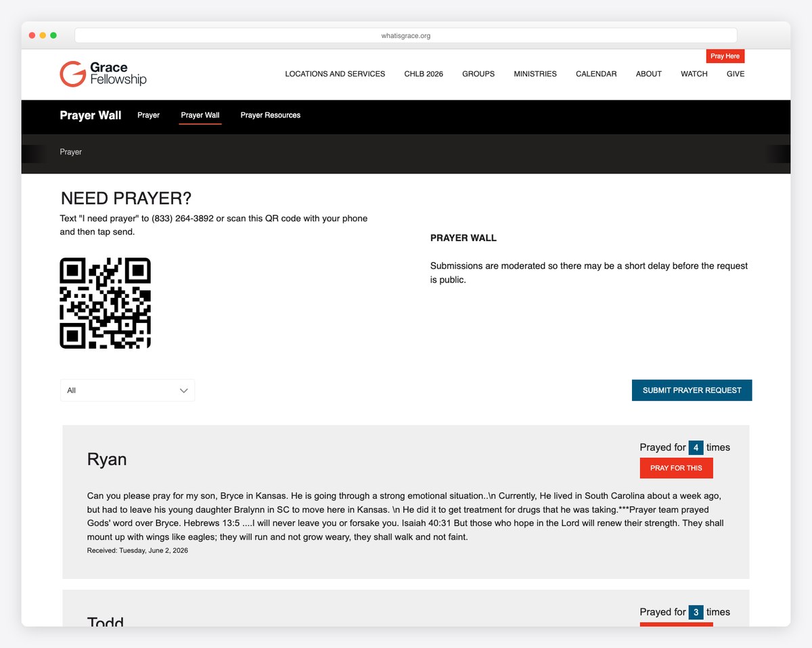
Task: Open the Watch page
Action: coord(694,74)
